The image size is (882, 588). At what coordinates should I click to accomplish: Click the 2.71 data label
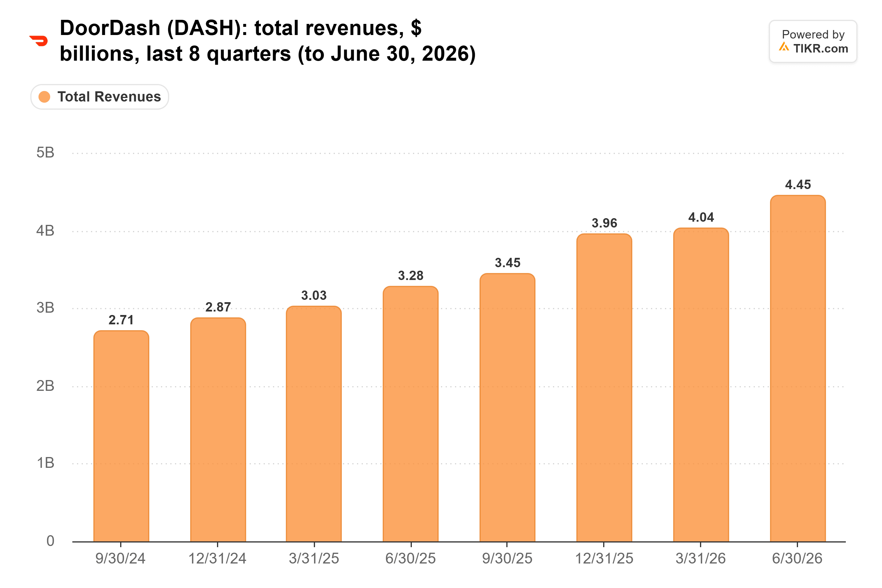[121, 320]
